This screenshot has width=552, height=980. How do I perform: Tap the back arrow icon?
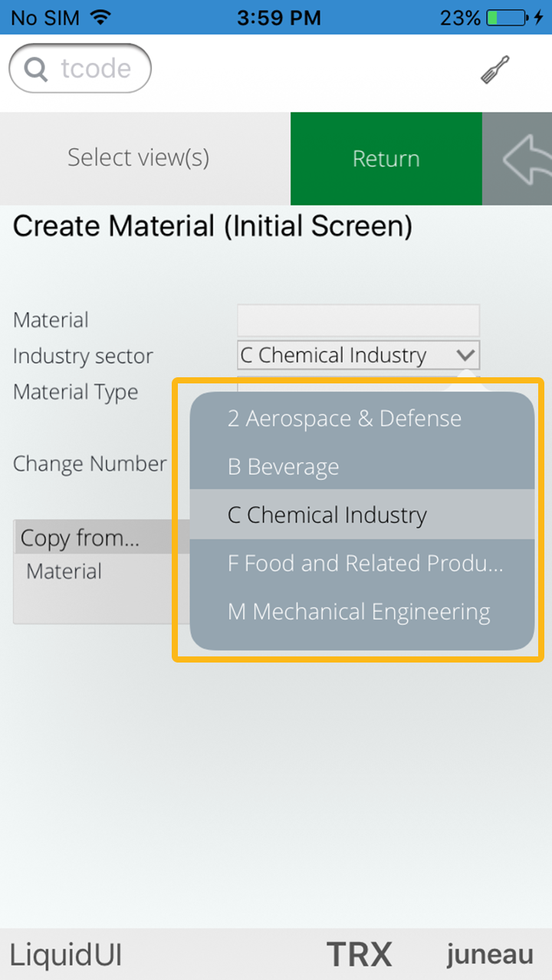click(x=526, y=159)
